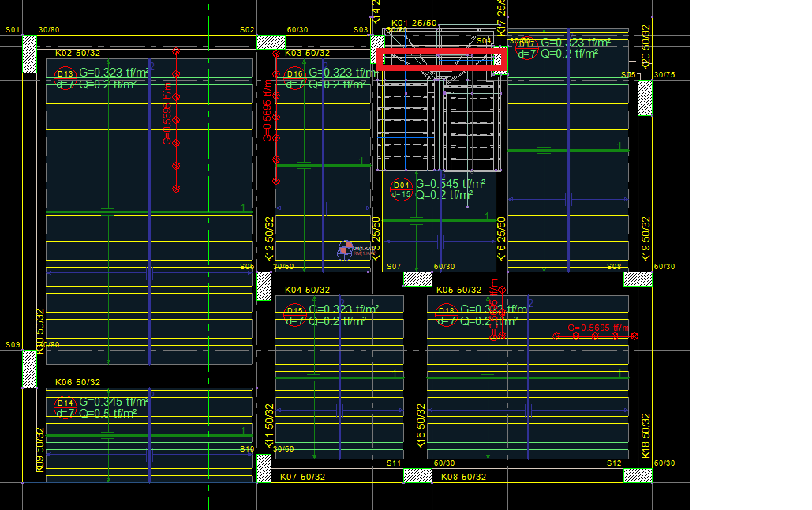Pick the D04 slab marker with d=15
This screenshot has height=510, width=812.
click(x=402, y=189)
